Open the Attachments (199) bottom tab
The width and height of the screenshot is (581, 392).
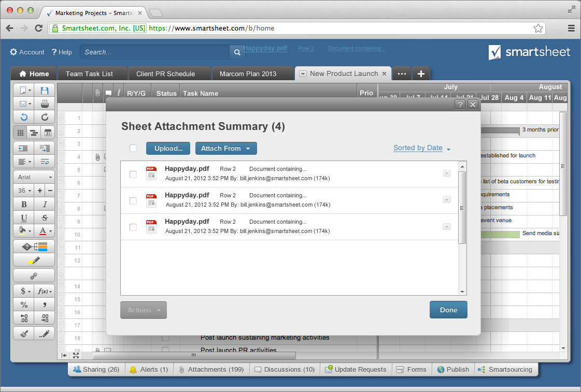211,369
